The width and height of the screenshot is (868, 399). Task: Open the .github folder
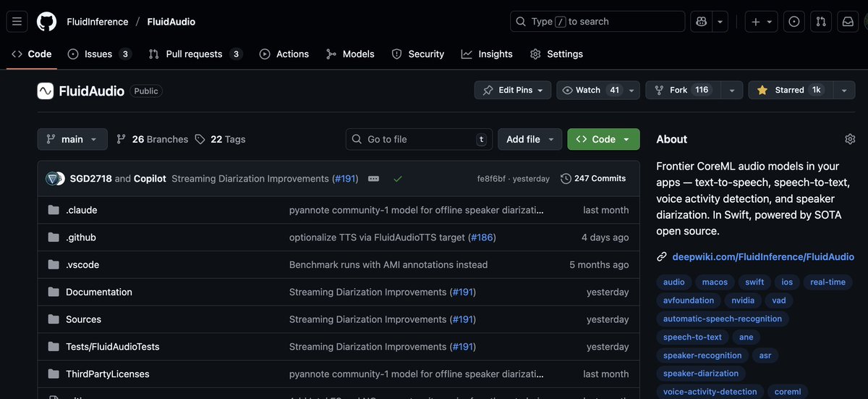[81, 238]
